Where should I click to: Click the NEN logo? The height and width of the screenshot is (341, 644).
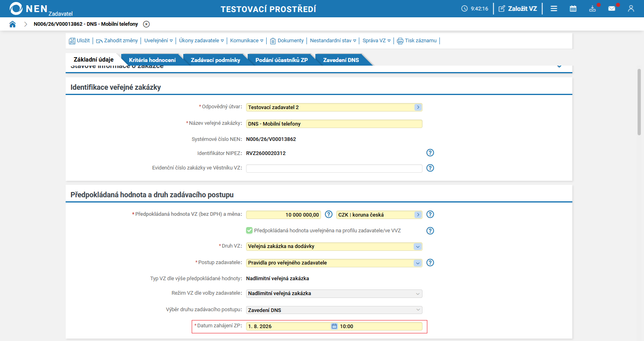click(x=41, y=9)
